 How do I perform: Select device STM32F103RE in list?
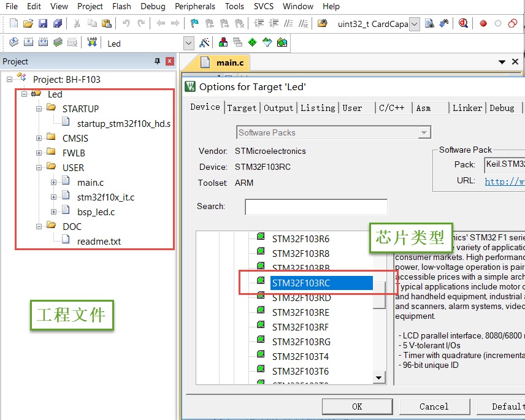click(301, 313)
